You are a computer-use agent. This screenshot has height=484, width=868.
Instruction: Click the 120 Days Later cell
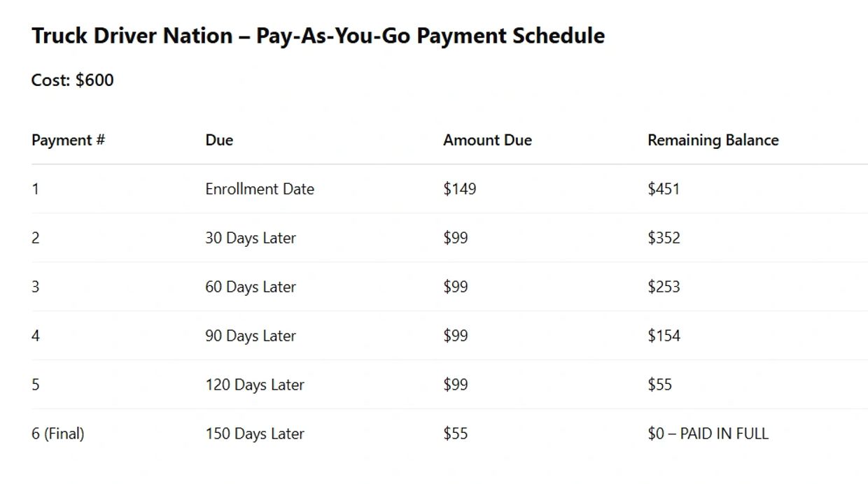coord(255,385)
